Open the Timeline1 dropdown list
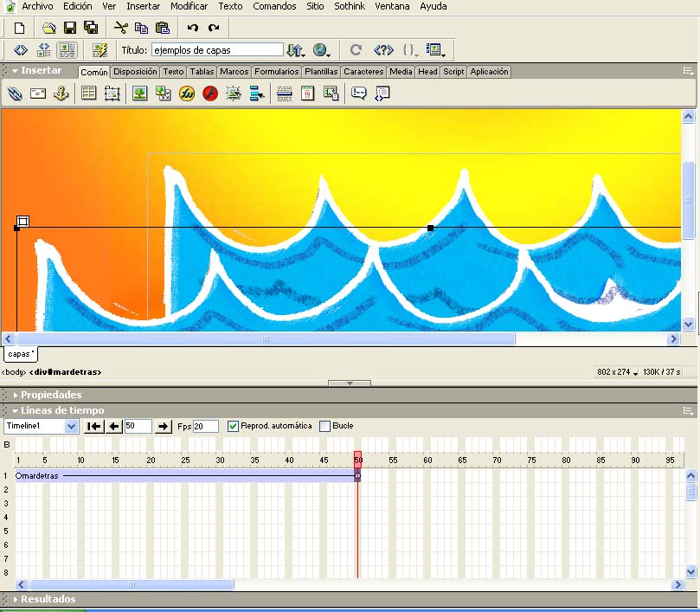700x612 pixels. 71,426
